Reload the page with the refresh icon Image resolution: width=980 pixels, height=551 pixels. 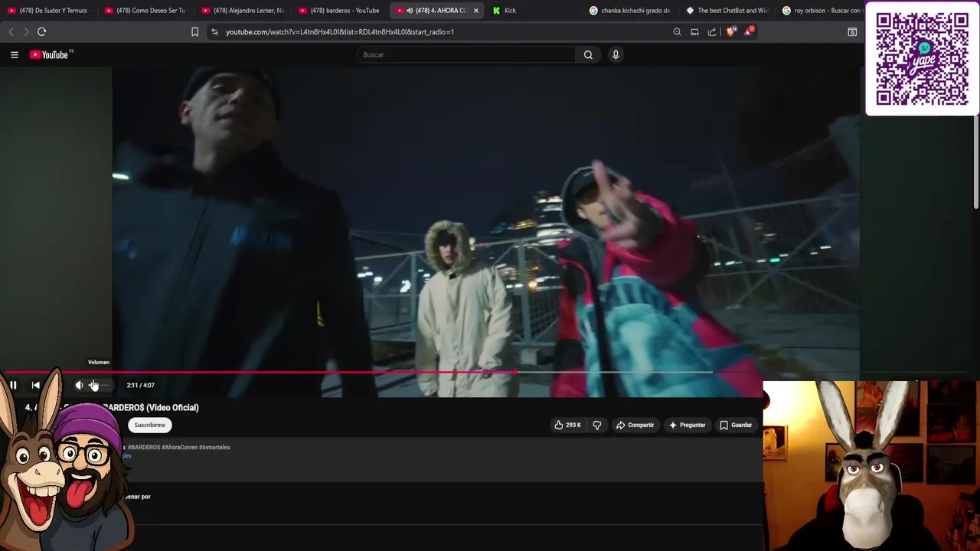[x=42, y=31]
